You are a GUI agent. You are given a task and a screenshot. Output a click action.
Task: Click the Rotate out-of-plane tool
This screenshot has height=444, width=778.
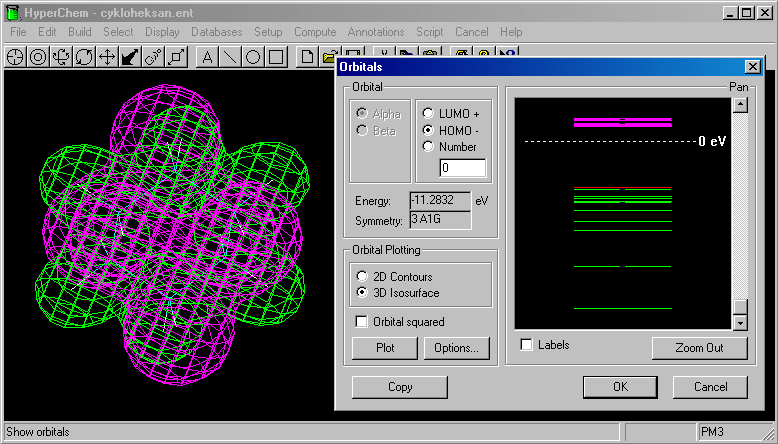point(61,57)
